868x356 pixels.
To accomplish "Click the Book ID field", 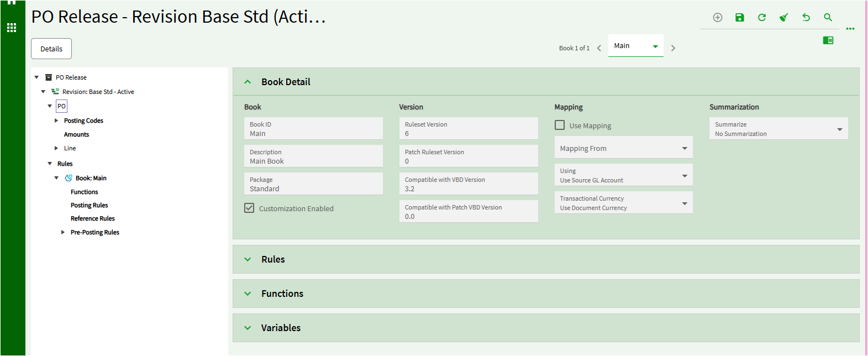I will [x=313, y=129].
